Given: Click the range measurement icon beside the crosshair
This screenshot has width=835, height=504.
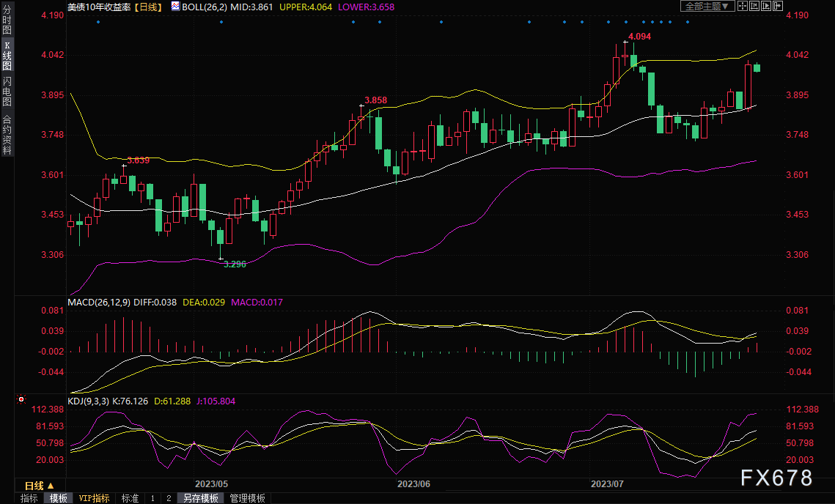Looking at the screenshot, I should coord(755,6).
